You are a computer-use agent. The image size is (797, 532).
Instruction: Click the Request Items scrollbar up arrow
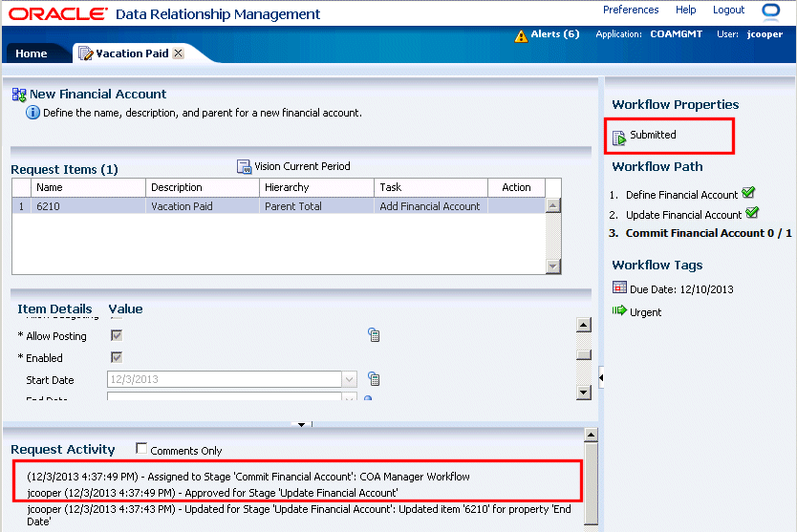pos(552,205)
